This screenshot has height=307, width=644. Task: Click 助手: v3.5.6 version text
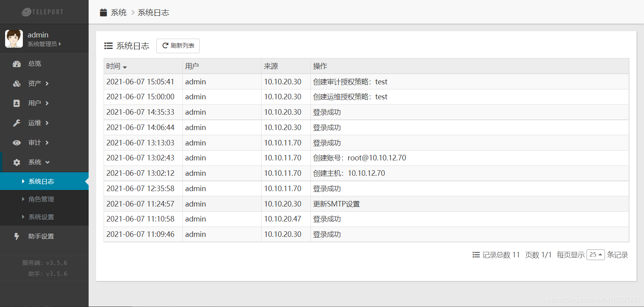pyautogui.click(x=48, y=274)
